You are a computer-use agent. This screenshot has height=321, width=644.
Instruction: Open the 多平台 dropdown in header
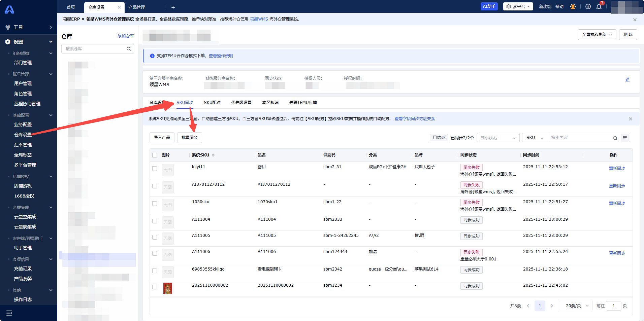tap(518, 6)
